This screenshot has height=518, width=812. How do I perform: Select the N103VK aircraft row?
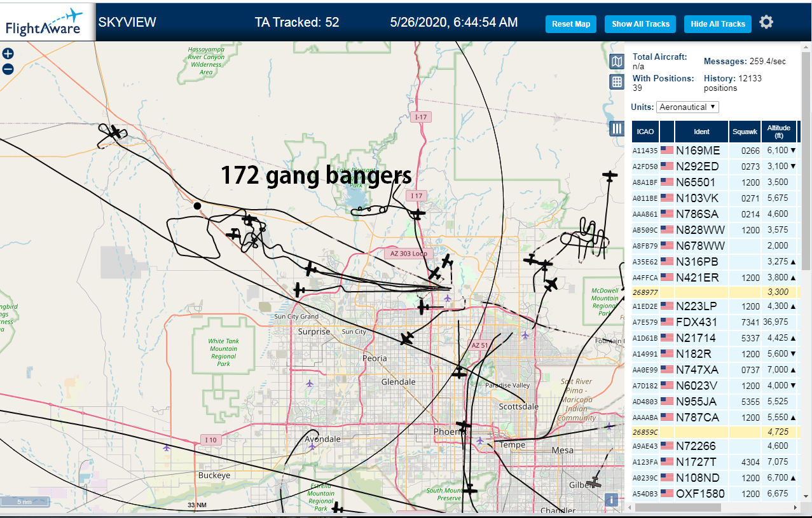pyautogui.click(x=715, y=198)
